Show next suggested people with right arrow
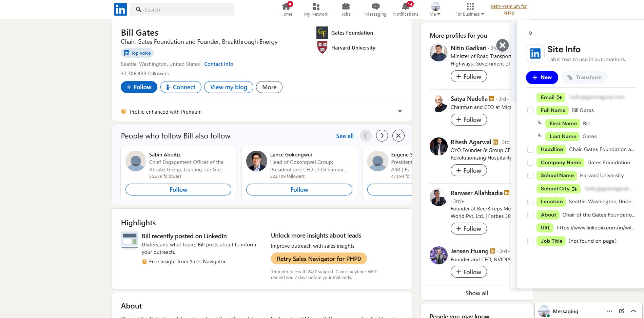 click(x=382, y=136)
